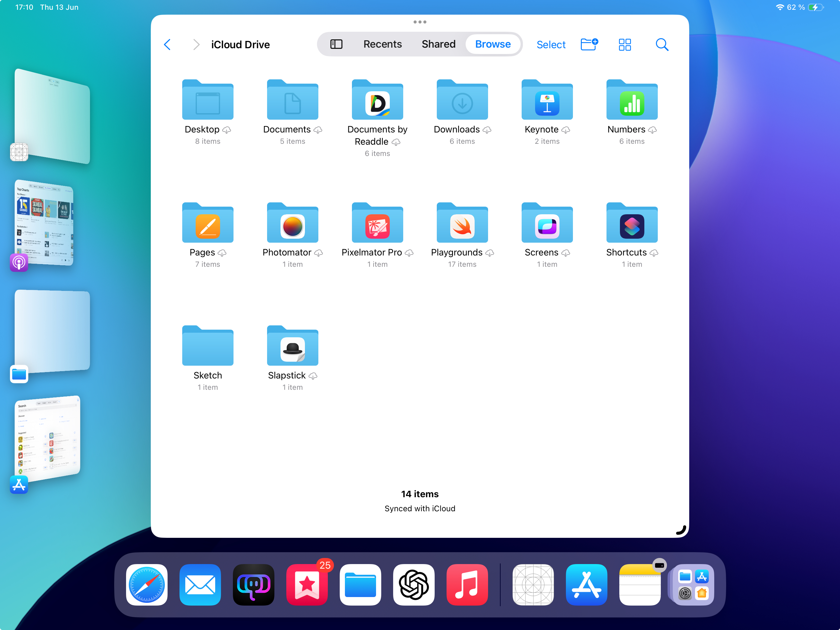Tap the search magnifier icon
Image resolution: width=840 pixels, height=630 pixels.
[661, 45]
